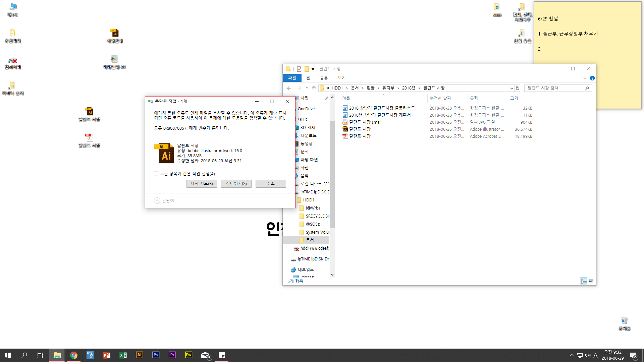Expand the Explorer ribbon chevron
The image size is (644, 362).
pos(585,78)
